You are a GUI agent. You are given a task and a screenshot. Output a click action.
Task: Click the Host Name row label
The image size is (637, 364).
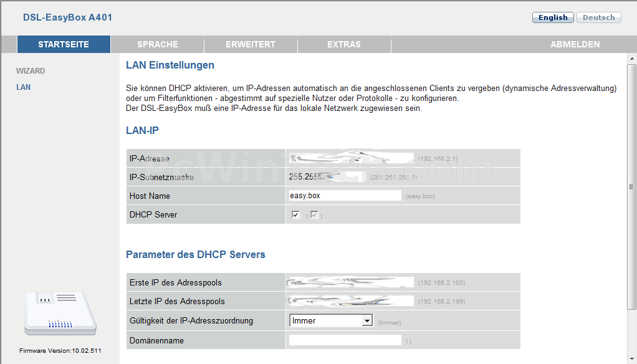[x=150, y=196]
